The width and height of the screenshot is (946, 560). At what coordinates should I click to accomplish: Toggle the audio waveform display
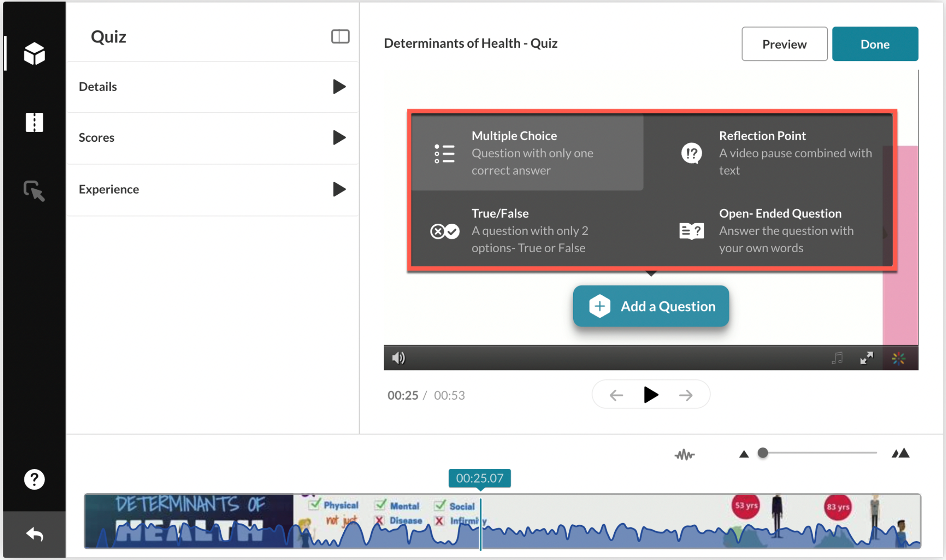point(684,454)
